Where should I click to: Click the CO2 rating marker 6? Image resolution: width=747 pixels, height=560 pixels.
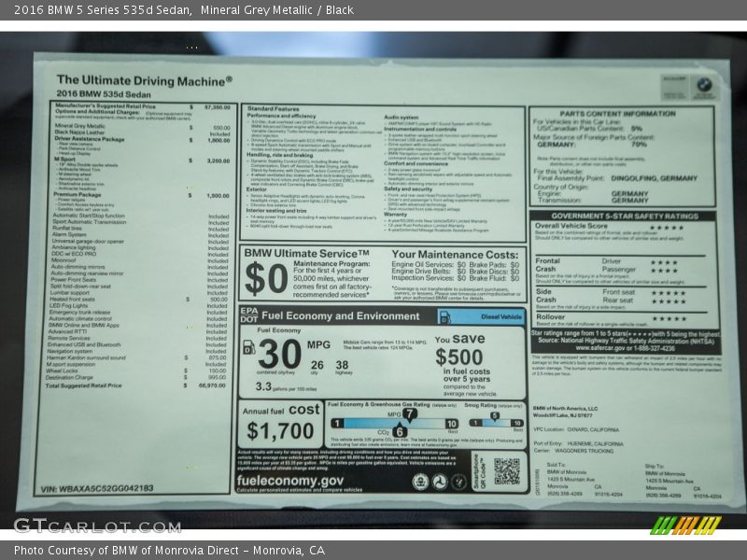(x=399, y=431)
